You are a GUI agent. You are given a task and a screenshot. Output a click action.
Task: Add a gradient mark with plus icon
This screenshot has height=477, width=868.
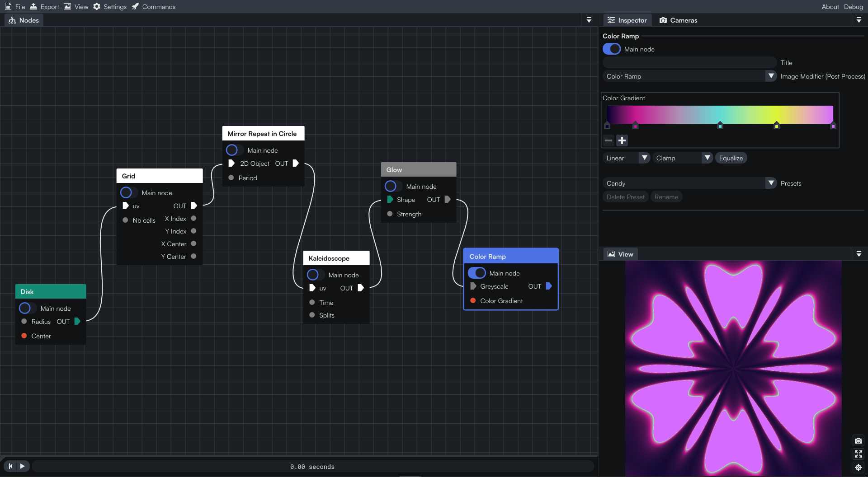click(622, 140)
